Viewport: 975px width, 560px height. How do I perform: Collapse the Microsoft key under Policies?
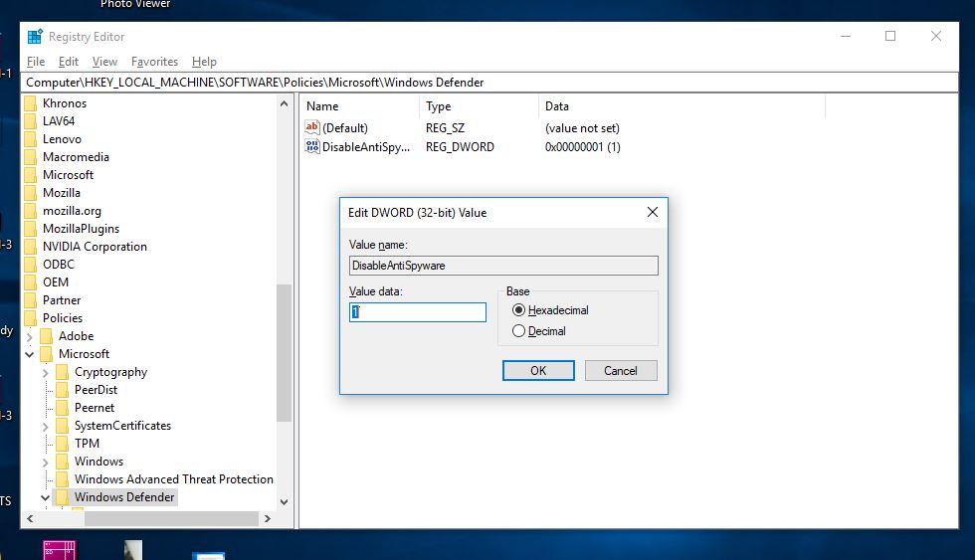(29, 354)
